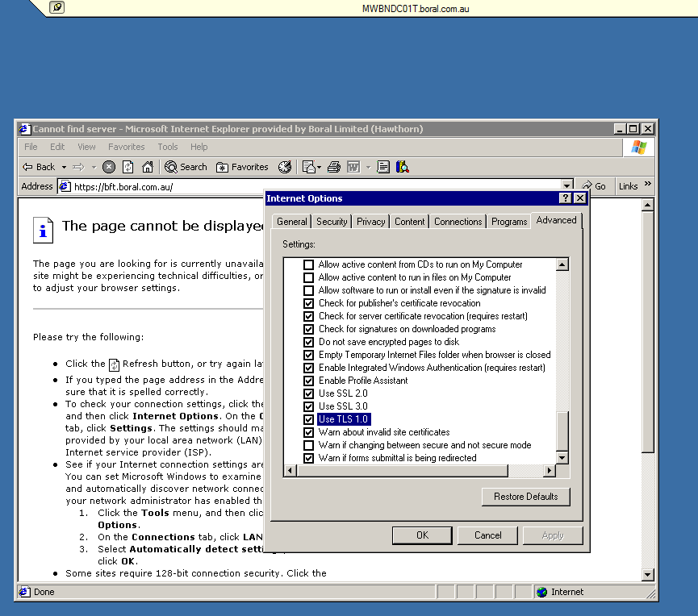Click the Print toolbar icon
This screenshot has width=698, height=616.
(x=333, y=167)
